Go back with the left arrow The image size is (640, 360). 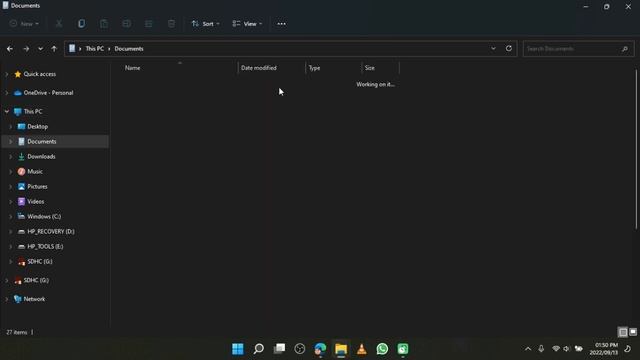(10, 49)
